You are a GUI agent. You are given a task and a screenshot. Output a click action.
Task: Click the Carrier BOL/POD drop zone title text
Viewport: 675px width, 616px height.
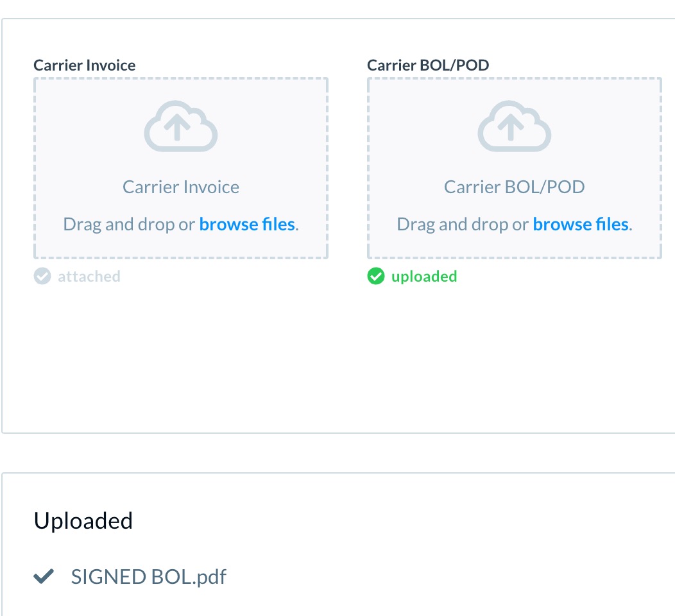pyautogui.click(x=515, y=187)
